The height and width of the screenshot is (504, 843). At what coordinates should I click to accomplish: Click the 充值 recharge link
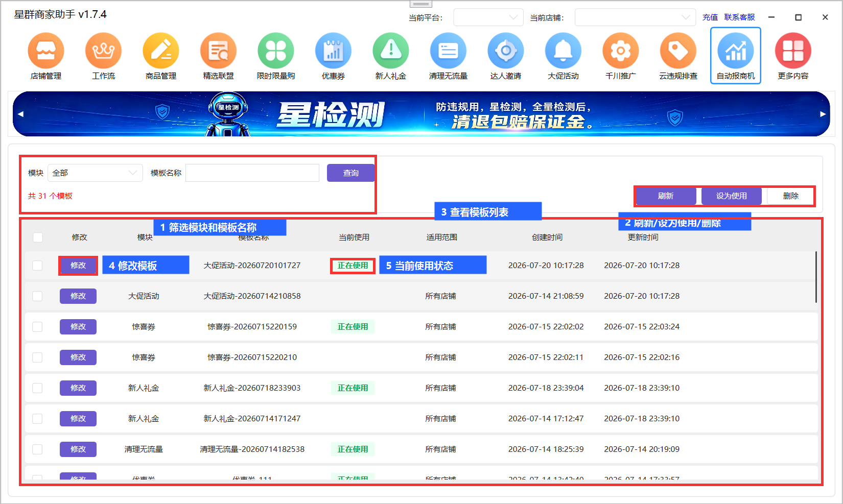pyautogui.click(x=710, y=17)
